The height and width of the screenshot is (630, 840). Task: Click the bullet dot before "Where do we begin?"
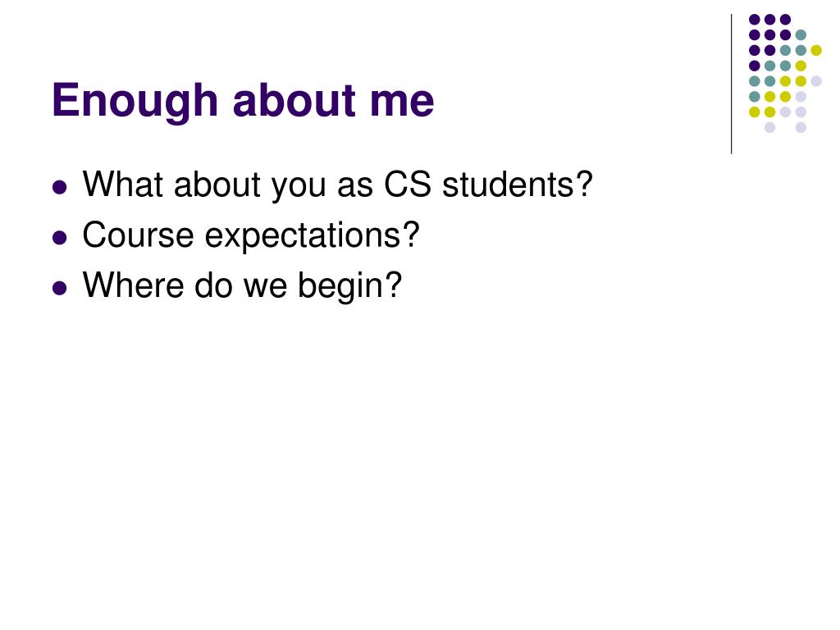(x=59, y=288)
